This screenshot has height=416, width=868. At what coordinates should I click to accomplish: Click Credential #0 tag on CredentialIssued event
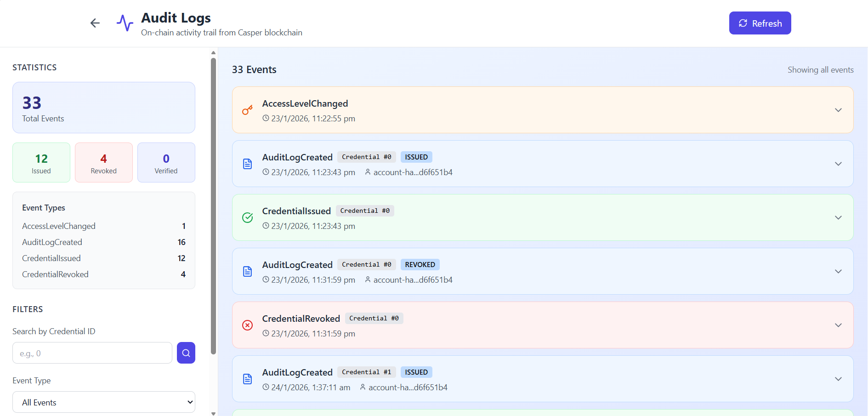click(x=365, y=211)
